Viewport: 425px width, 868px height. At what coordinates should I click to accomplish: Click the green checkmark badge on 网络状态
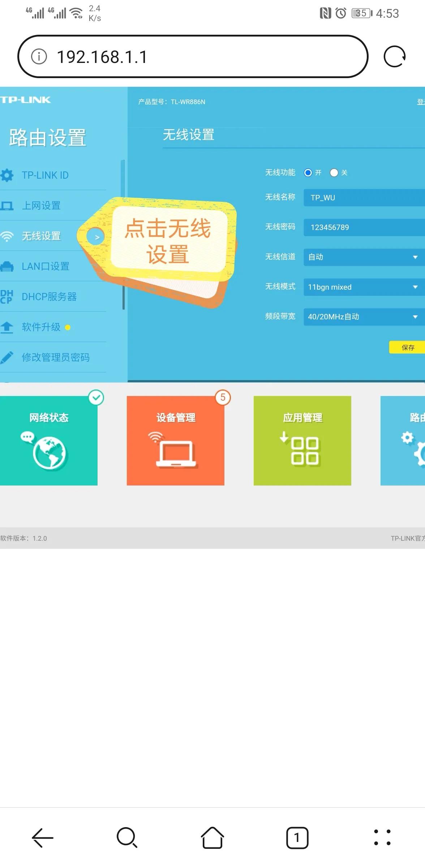pos(96,397)
